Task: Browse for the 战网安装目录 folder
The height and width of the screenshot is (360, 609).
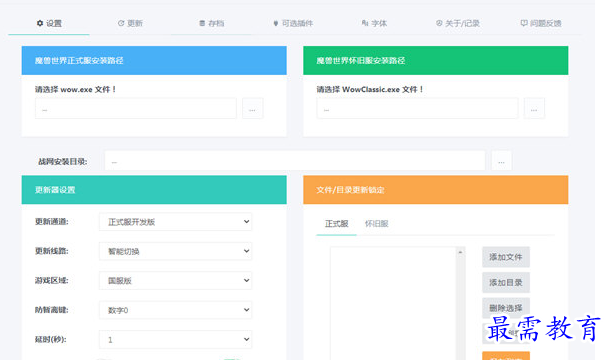Action: [x=501, y=160]
